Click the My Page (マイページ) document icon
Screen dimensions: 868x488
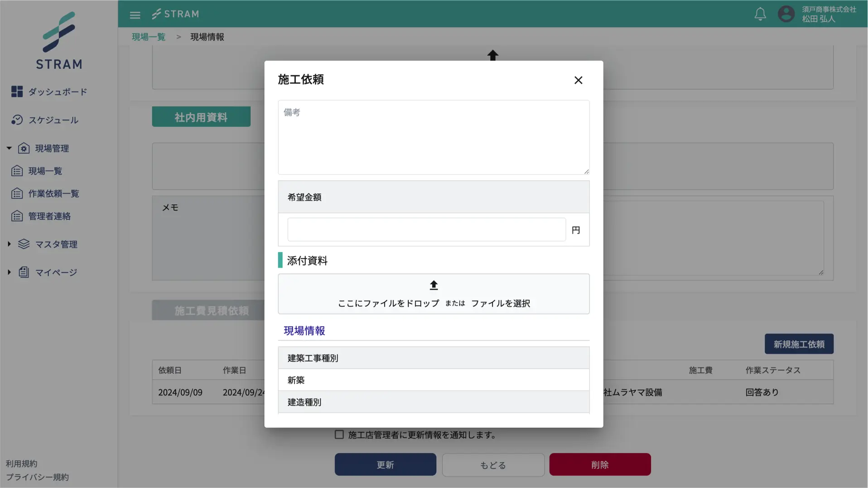coord(24,272)
